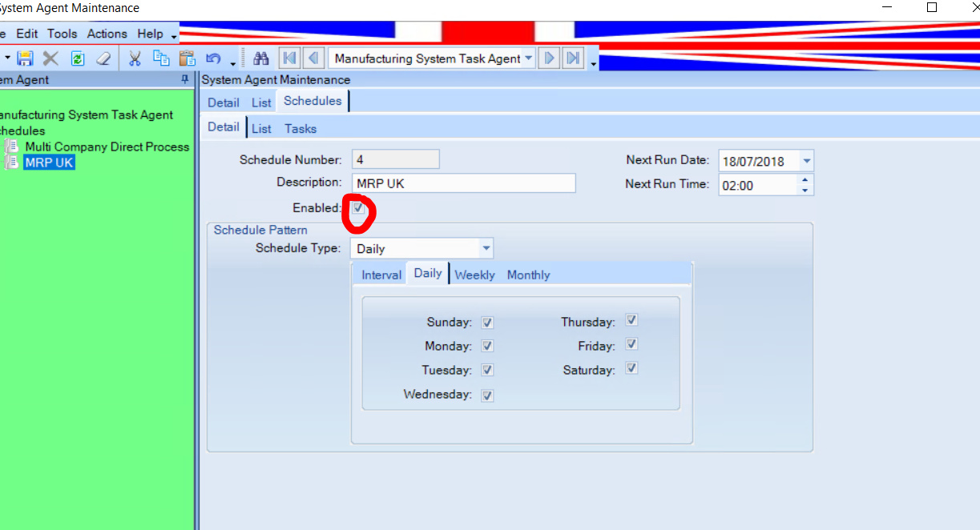Decrease Next Run Time with down arrow

point(805,190)
